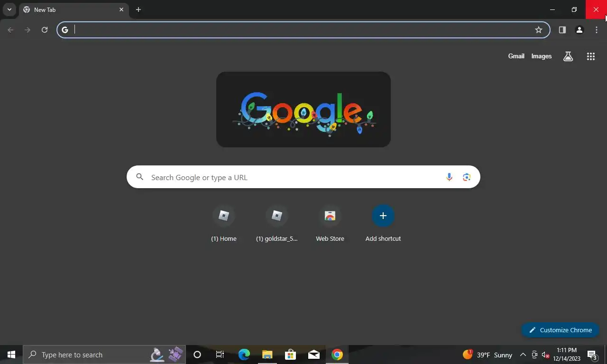607x364 pixels.
Task: Open the Windows Start menu
Action: point(11,355)
